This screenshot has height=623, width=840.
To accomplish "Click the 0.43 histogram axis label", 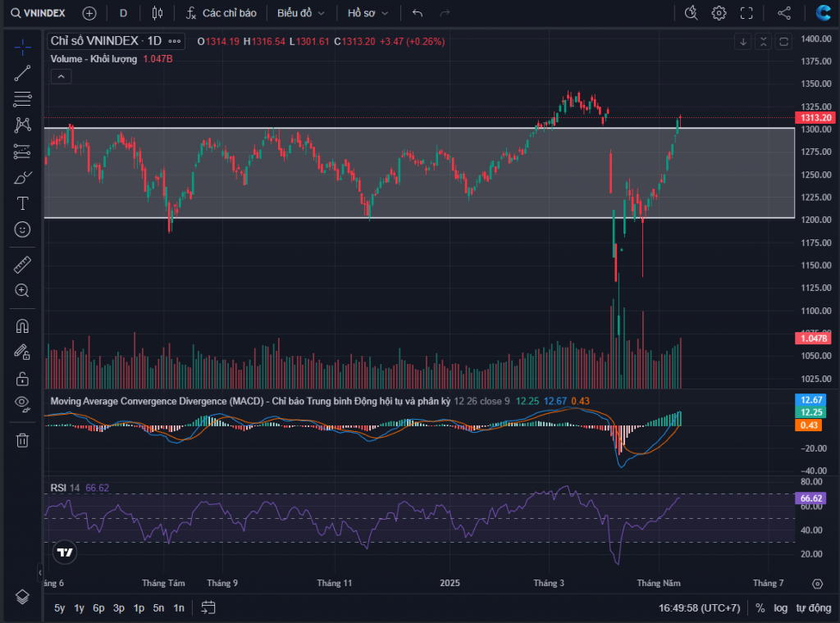I will 809,425.
